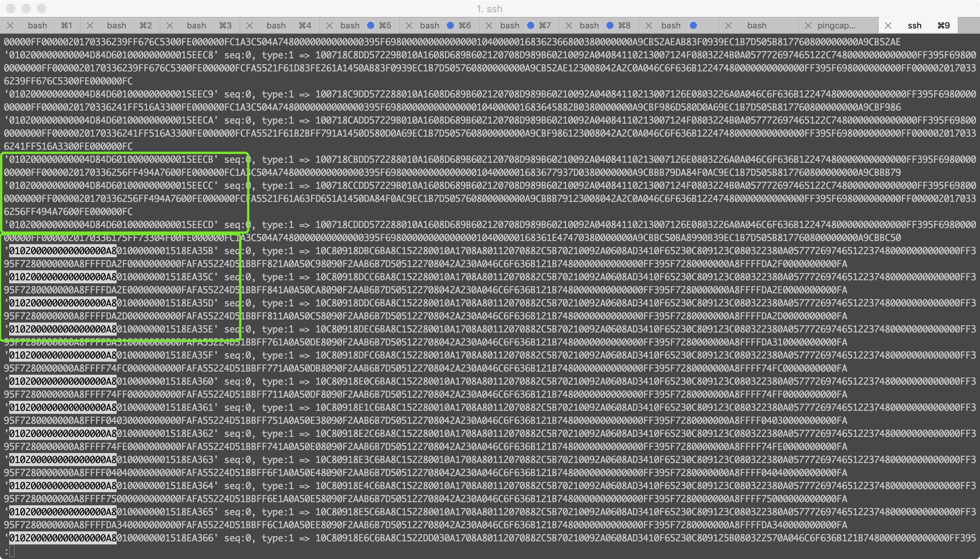Click the pager prompt cursor at bottom

pos(12,551)
